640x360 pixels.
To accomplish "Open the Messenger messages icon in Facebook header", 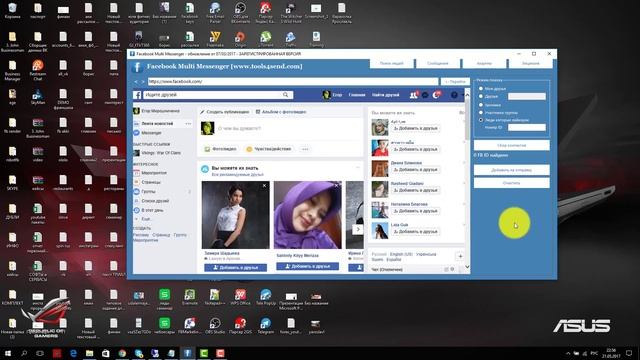I will [x=425, y=95].
